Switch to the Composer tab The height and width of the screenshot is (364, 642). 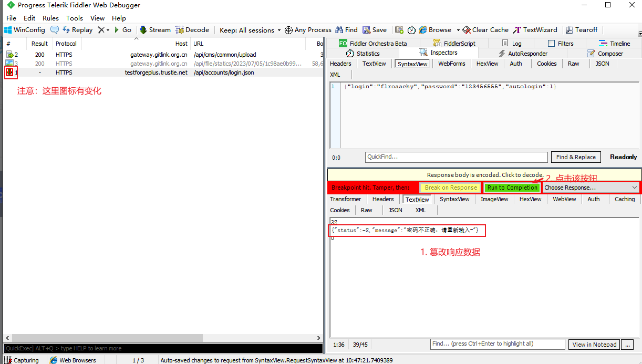pos(605,53)
